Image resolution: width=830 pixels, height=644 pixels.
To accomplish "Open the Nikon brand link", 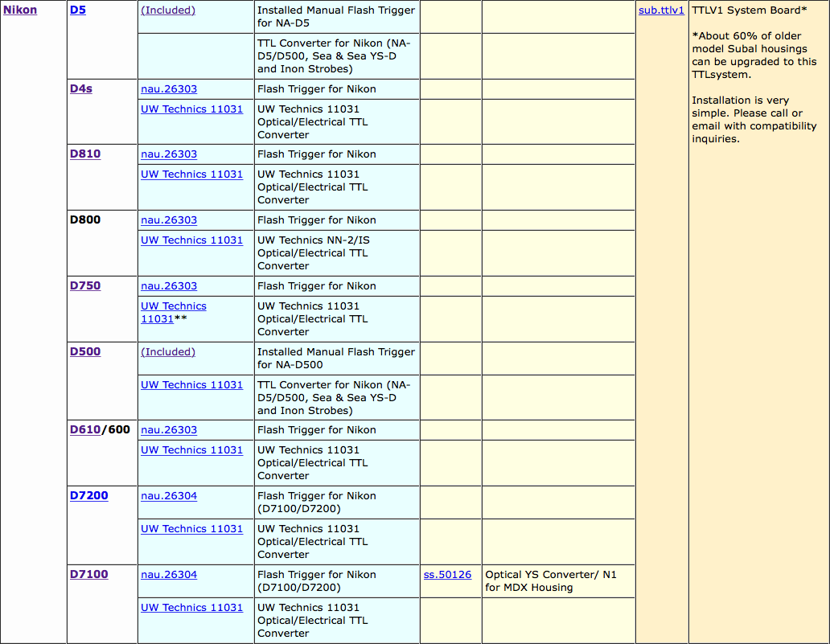I will coord(20,10).
